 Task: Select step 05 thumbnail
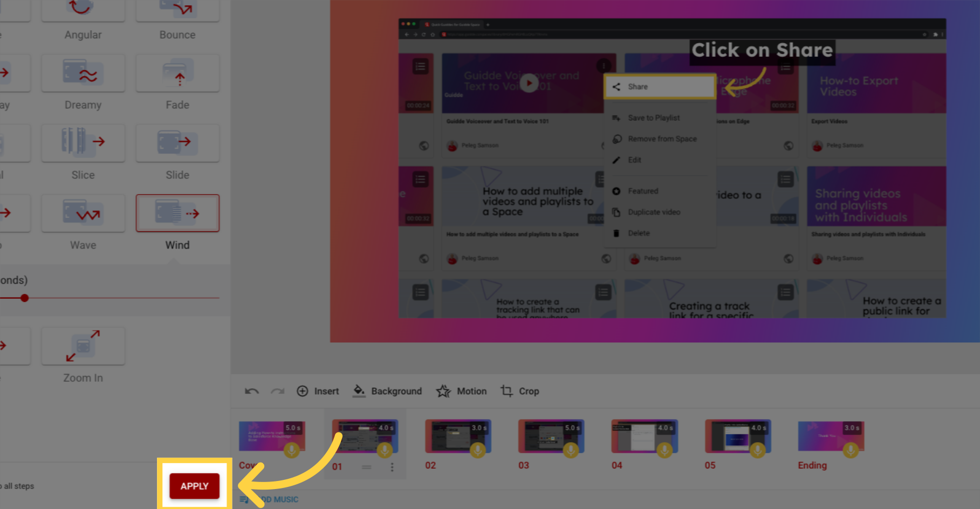[x=738, y=437]
